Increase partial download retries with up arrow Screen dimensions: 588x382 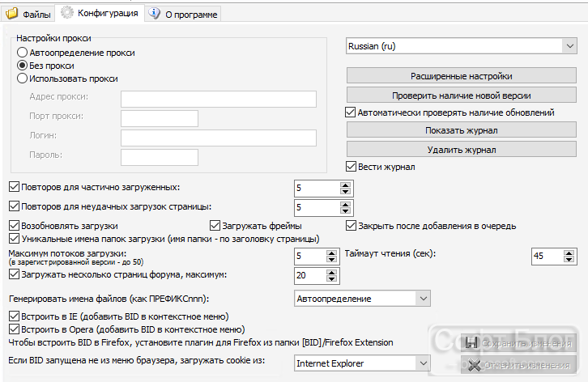pyautogui.click(x=345, y=185)
